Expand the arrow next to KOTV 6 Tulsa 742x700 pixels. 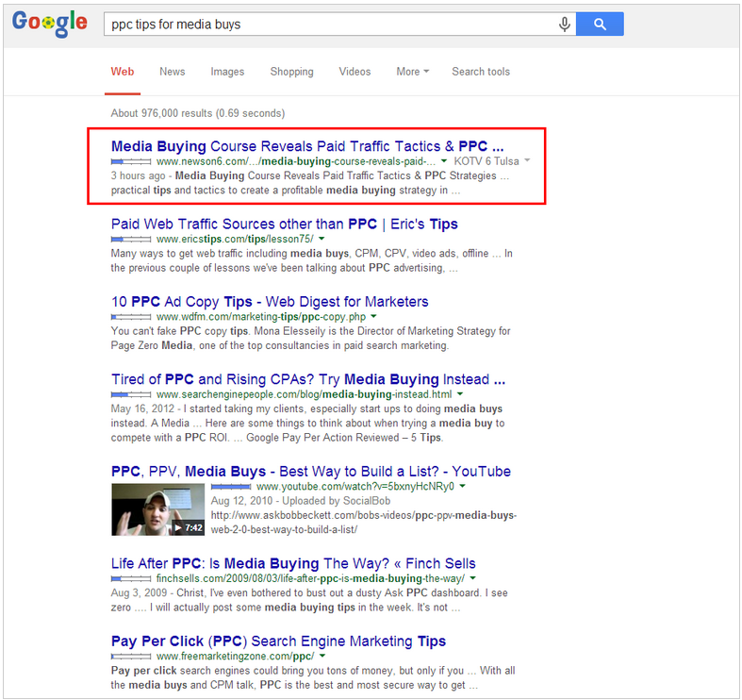(x=527, y=160)
